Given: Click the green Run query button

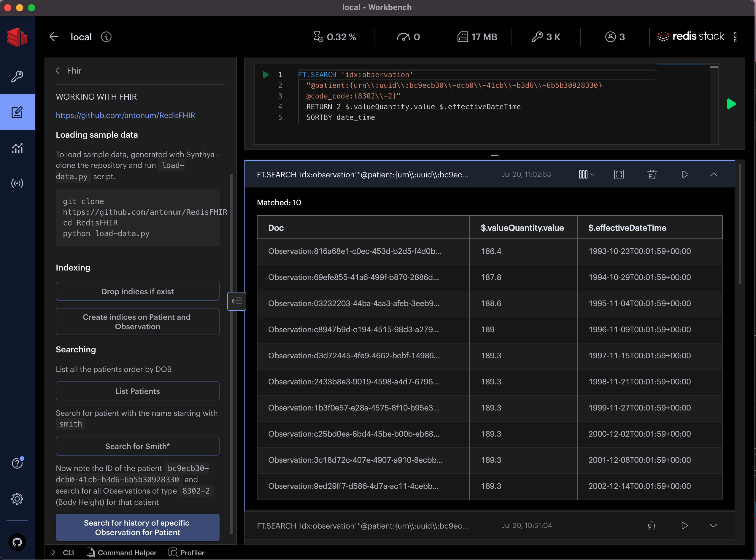Looking at the screenshot, I should [x=731, y=104].
